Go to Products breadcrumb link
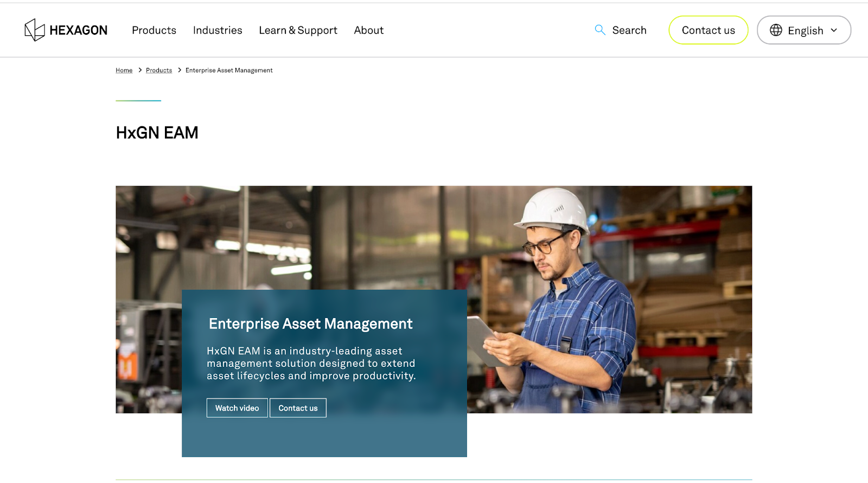868x483 pixels. click(159, 71)
